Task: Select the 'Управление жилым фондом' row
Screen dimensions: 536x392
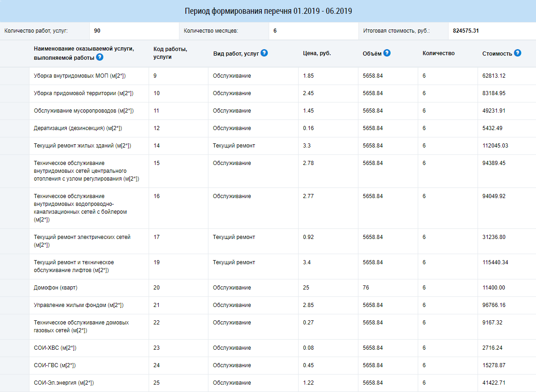Action: coord(78,305)
